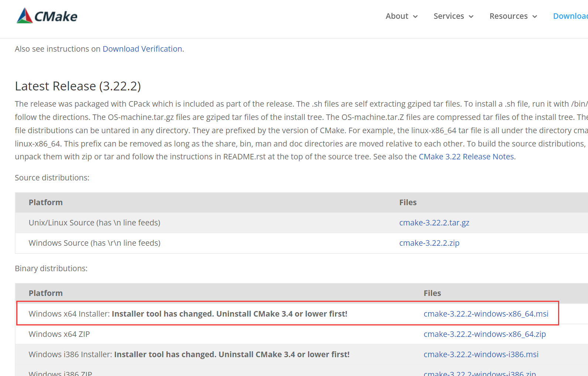Open the Download Verification link
The image size is (588, 376).
click(x=142, y=49)
